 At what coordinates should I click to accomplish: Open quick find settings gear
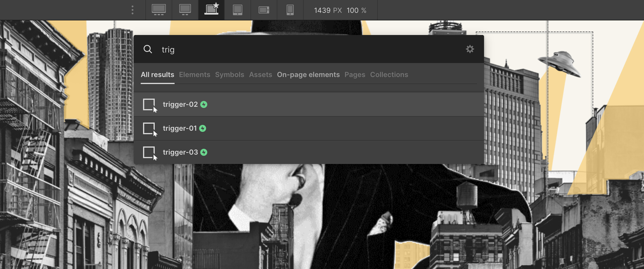point(470,49)
